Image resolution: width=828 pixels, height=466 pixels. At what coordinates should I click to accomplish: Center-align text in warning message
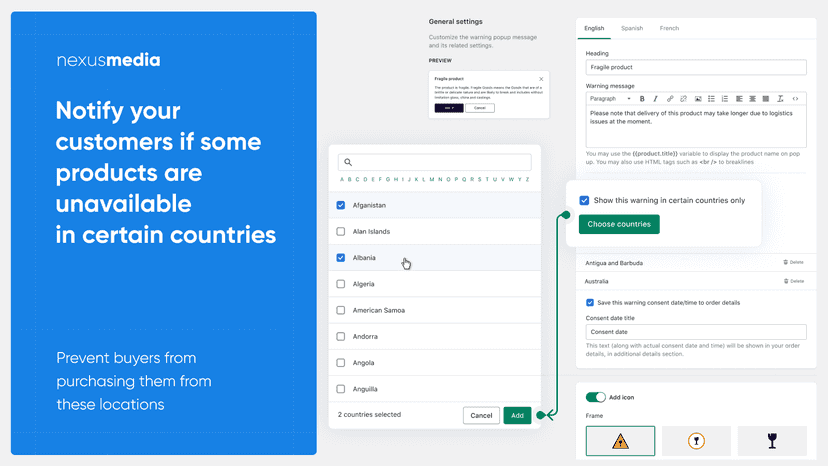752,99
